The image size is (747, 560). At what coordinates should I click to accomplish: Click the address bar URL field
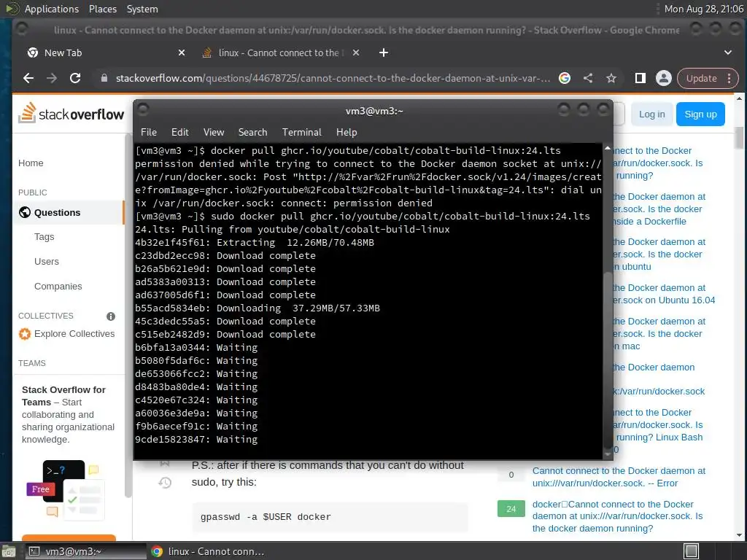[333, 78]
